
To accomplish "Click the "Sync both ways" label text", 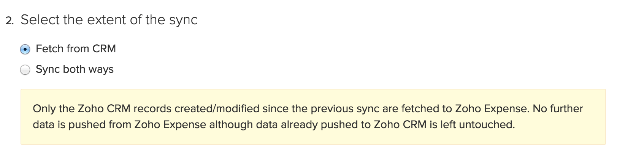I will [x=75, y=69].
